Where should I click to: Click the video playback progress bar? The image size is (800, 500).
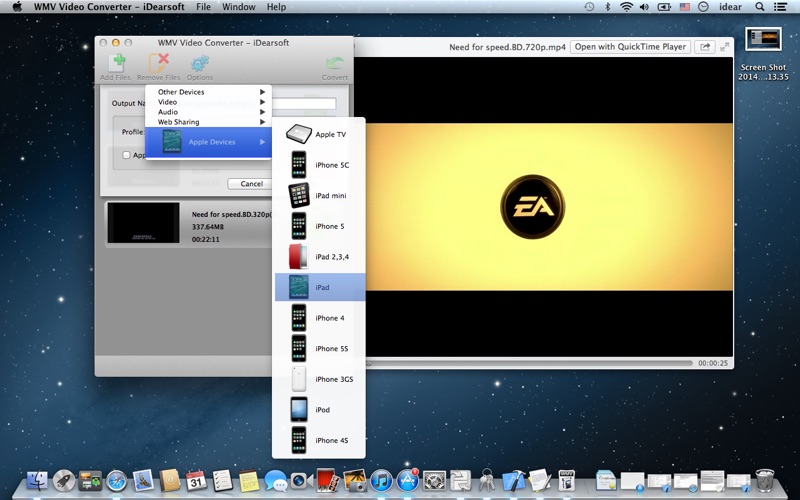pyautogui.click(x=529, y=363)
